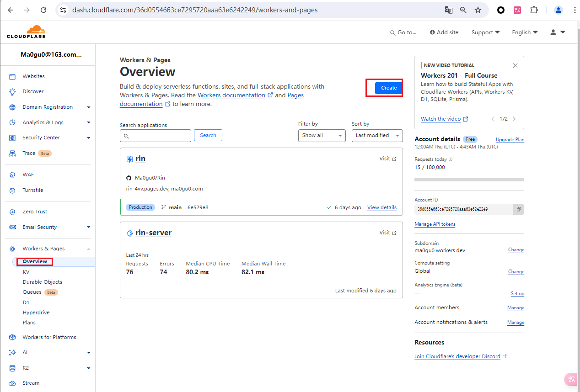The image size is (580, 392).
Task: Click Set up for Analytics Engine
Action: tap(517, 294)
